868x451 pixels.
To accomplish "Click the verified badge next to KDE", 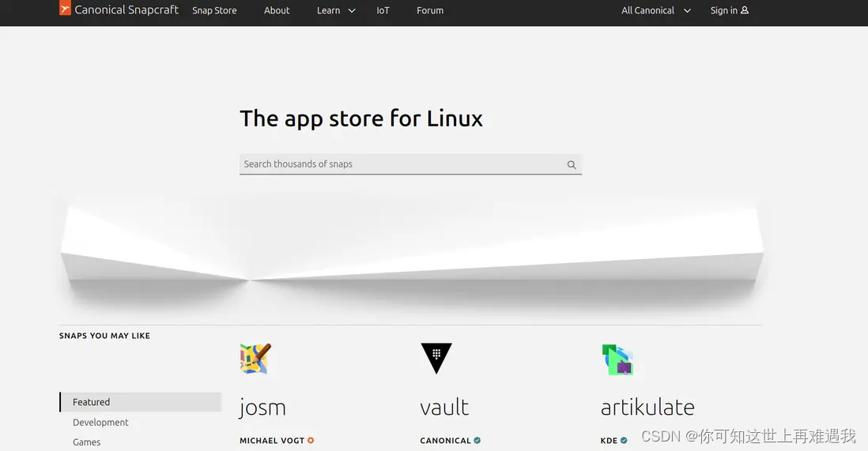I will click(624, 441).
